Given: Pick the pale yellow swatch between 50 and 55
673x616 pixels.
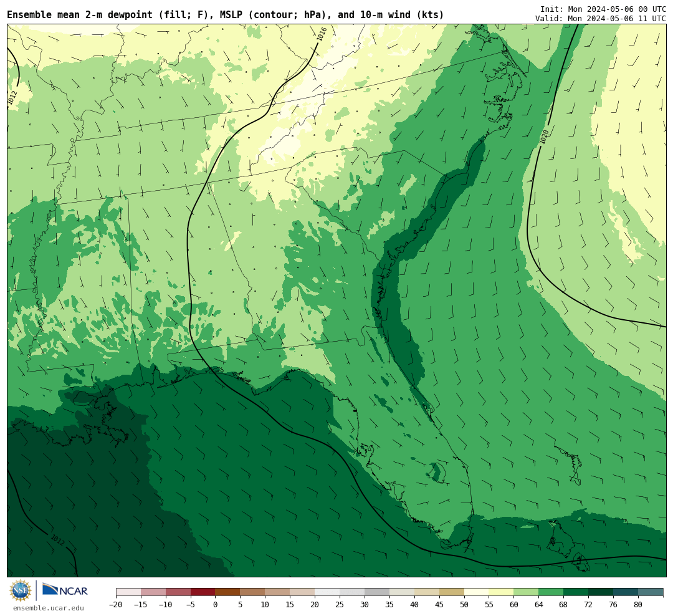Looking at the screenshot, I should click(477, 592).
